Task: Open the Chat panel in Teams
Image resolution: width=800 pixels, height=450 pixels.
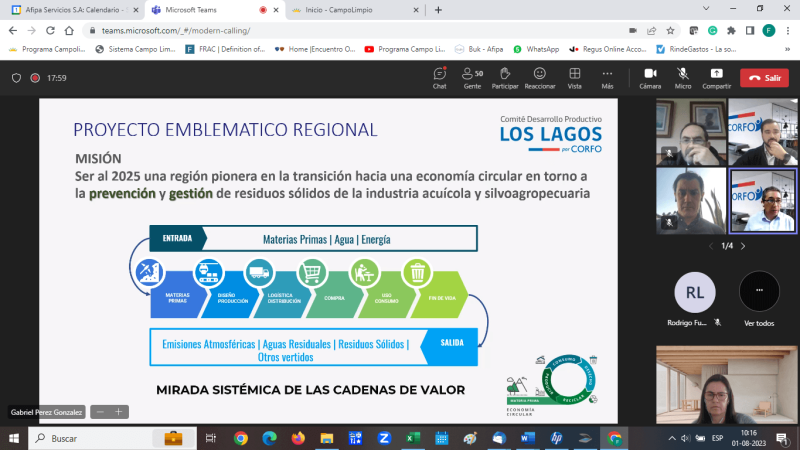Action: click(439, 76)
